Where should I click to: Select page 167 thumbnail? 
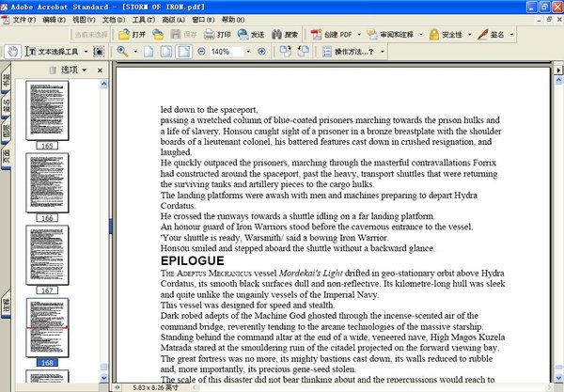click(x=47, y=255)
